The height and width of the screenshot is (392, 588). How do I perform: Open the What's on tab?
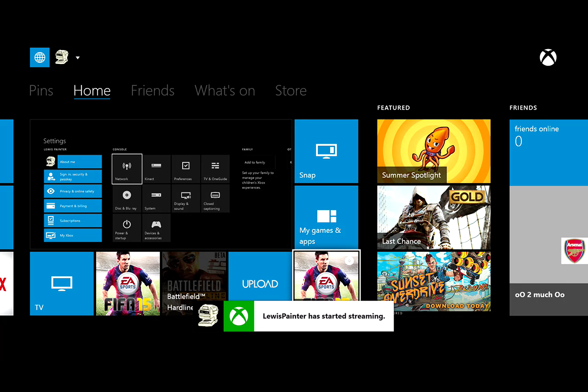coord(225,90)
